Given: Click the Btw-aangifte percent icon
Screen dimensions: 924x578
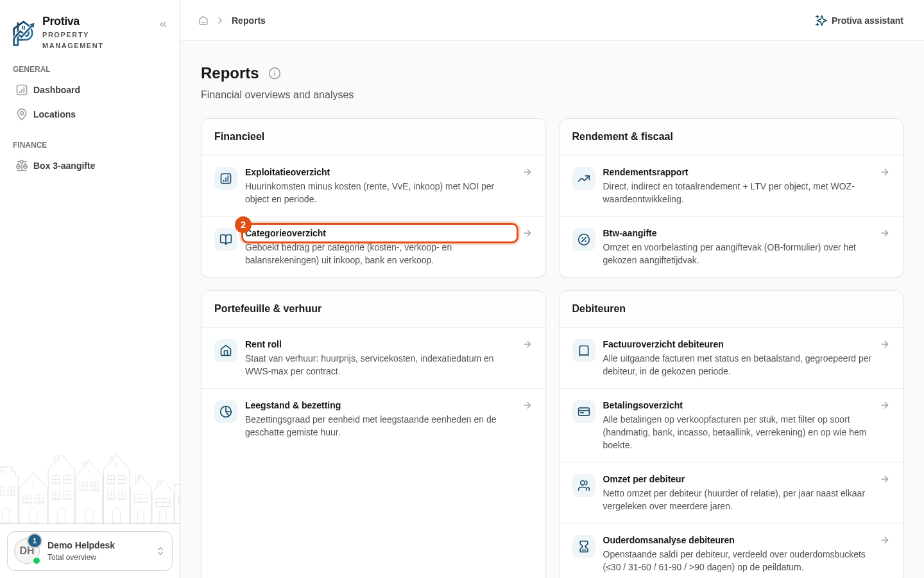Looking at the screenshot, I should [584, 240].
